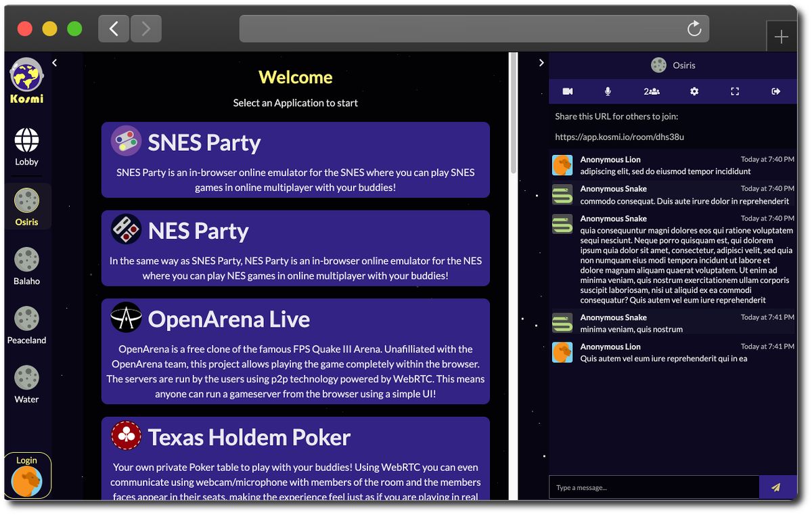The height and width of the screenshot is (515, 812).
Task: Open the Texas Holdem Poker title
Action: coord(249,437)
